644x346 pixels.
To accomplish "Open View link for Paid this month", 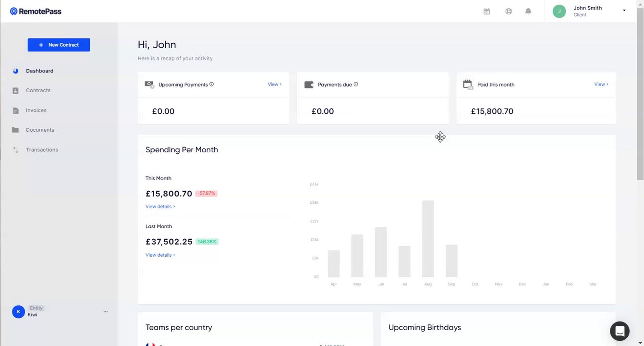I will point(601,84).
